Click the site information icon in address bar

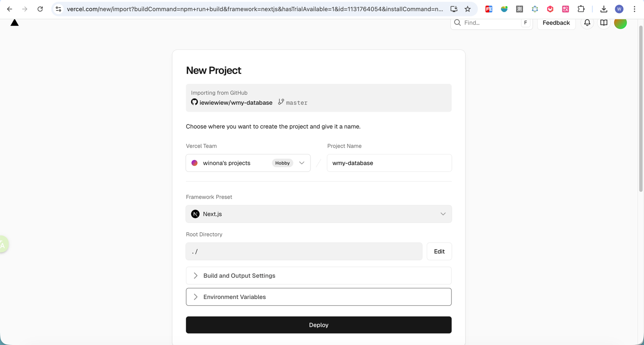59,9
